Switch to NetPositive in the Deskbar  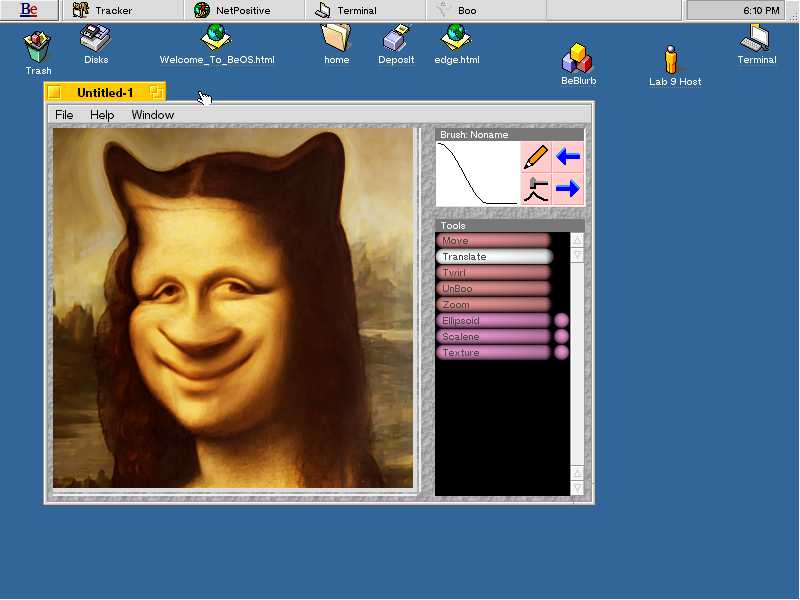[244, 10]
